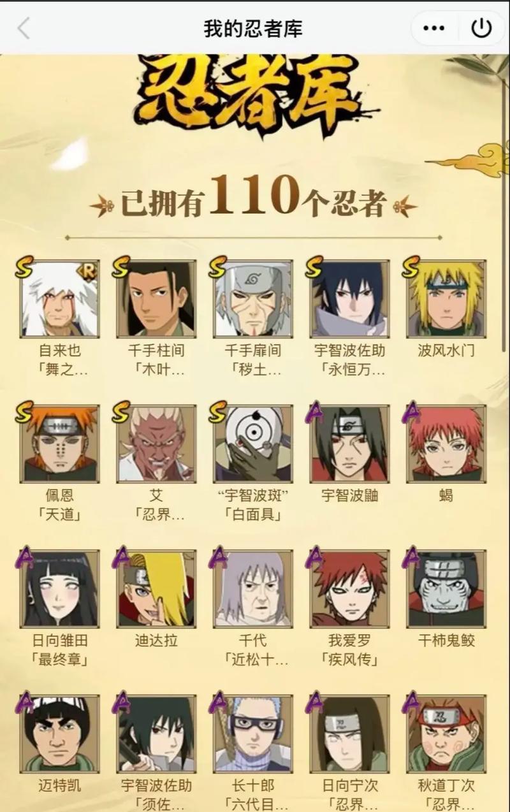Open the three-dot more options menu
The width and height of the screenshot is (510, 812).
434,28
